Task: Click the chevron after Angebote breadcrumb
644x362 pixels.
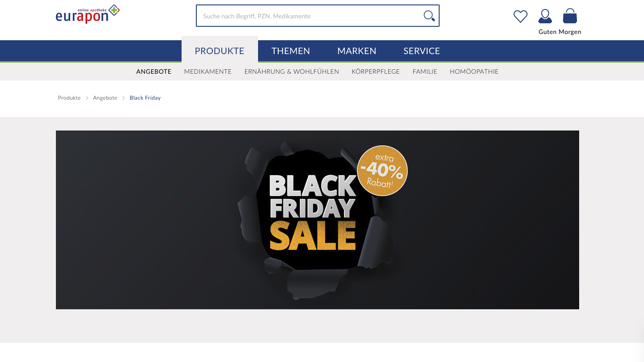Action: (x=123, y=98)
